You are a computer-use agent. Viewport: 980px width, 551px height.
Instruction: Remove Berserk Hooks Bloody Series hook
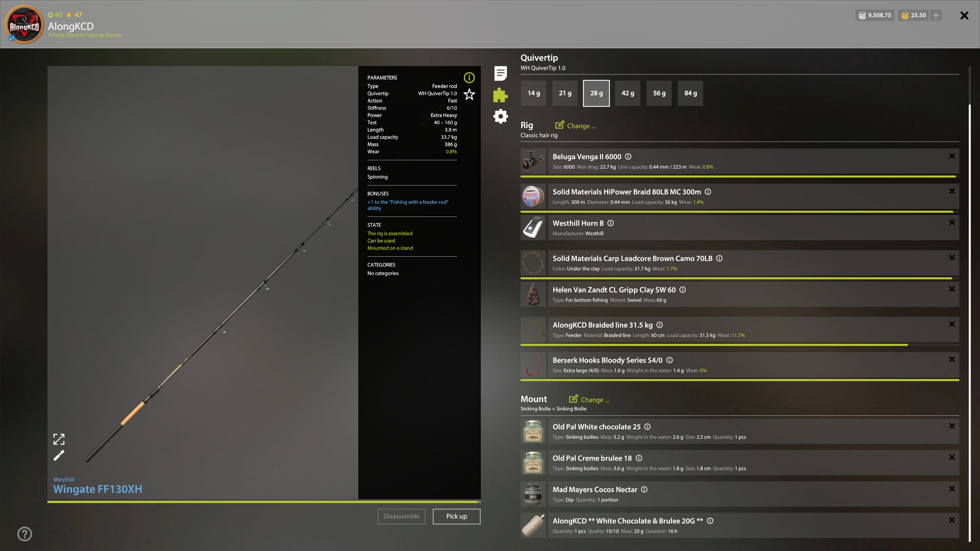[x=952, y=359]
